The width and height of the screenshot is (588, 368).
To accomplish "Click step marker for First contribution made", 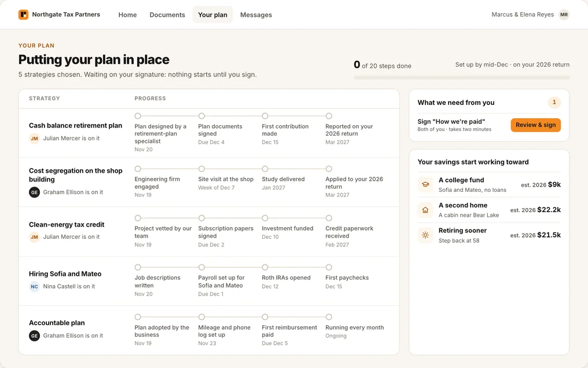I will (x=265, y=116).
